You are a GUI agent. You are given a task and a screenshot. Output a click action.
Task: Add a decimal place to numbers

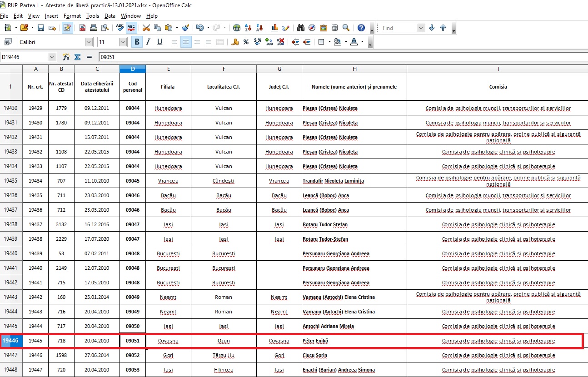[x=269, y=42]
